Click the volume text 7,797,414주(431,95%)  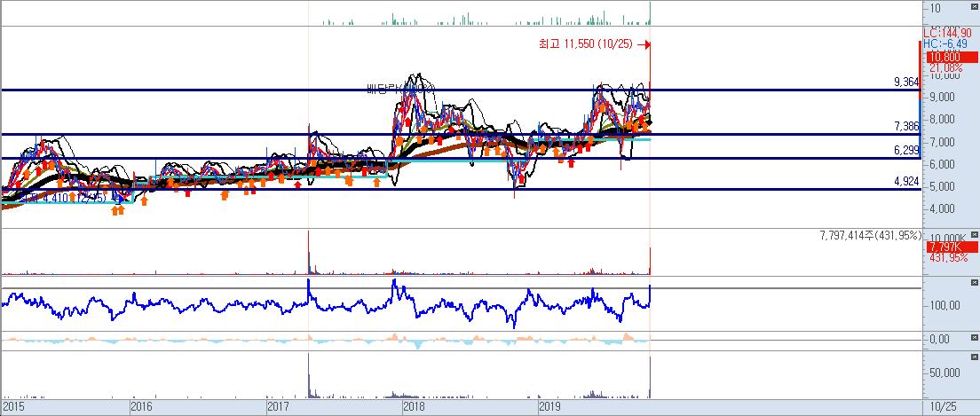pyautogui.click(x=871, y=235)
